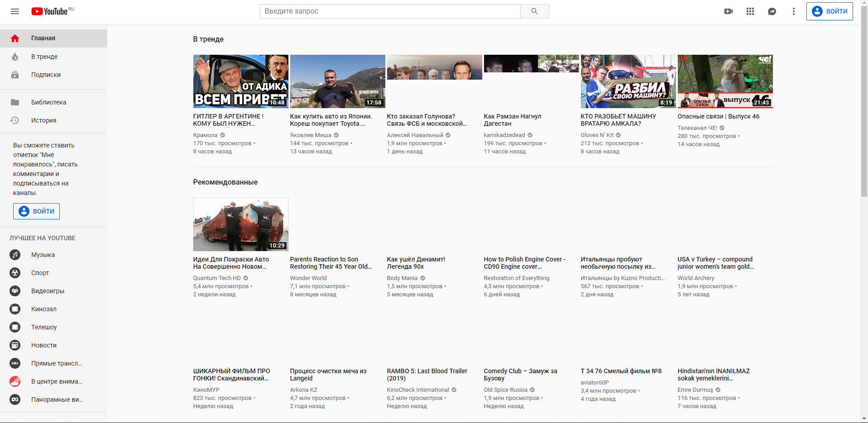The height and width of the screenshot is (423, 868).
Task: Click the ВОЙТИ button in the header
Action: point(830,11)
